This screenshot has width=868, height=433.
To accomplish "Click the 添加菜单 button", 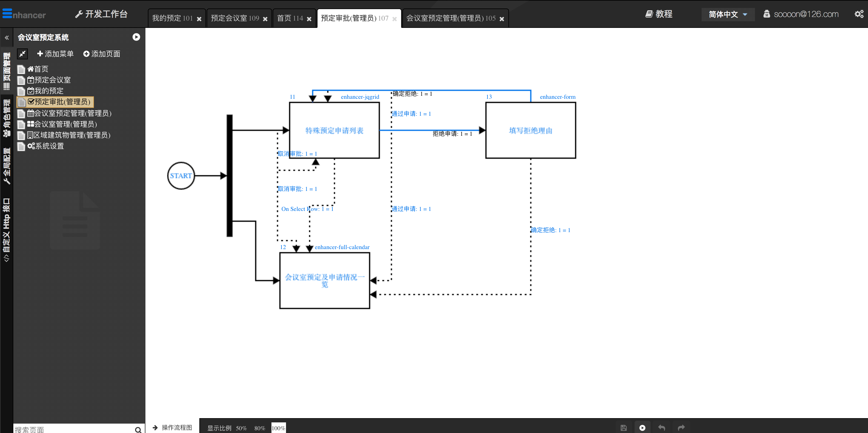I will [x=55, y=54].
